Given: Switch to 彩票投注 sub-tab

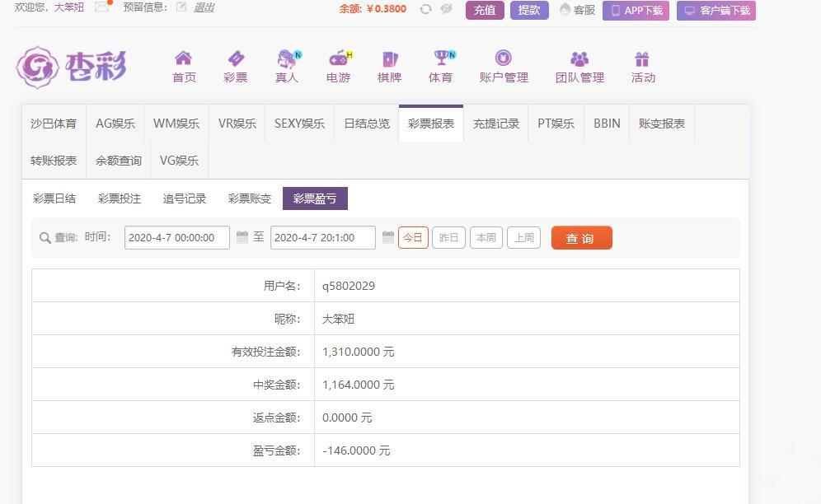Looking at the screenshot, I should pyautogui.click(x=120, y=198).
